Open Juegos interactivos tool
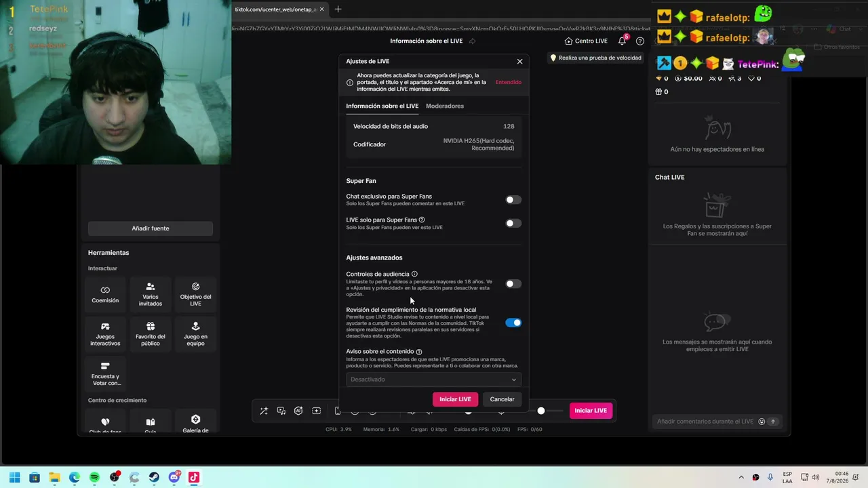This screenshot has height=488, width=868. [105, 334]
